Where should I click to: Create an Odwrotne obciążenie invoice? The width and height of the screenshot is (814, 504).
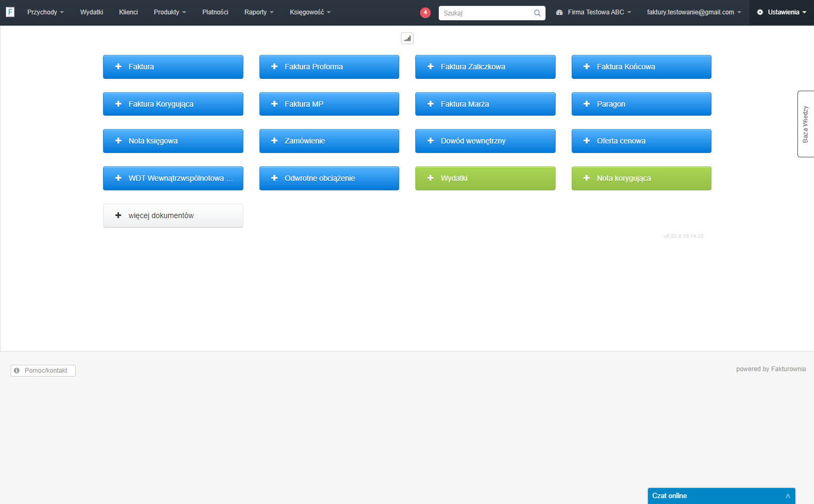point(329,178)
